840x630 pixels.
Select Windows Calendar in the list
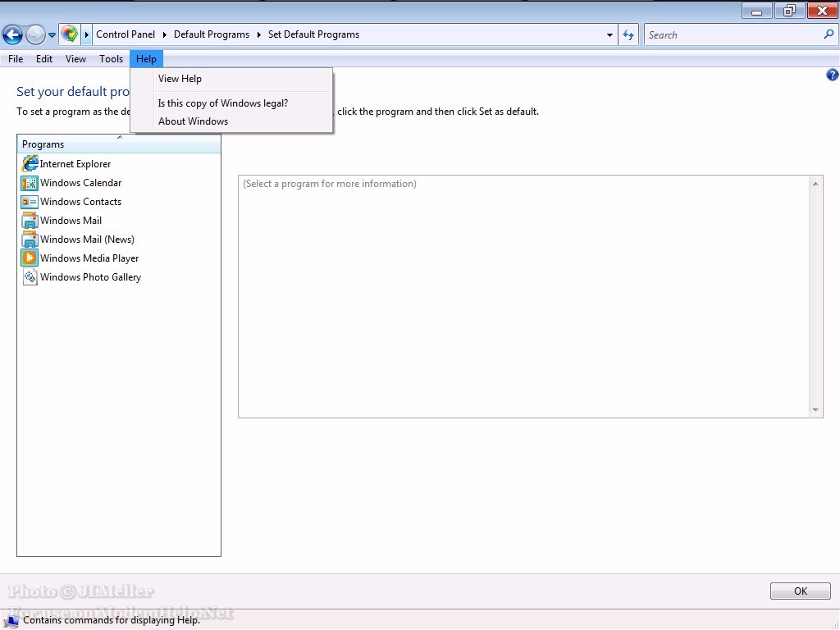pos(81,183)
